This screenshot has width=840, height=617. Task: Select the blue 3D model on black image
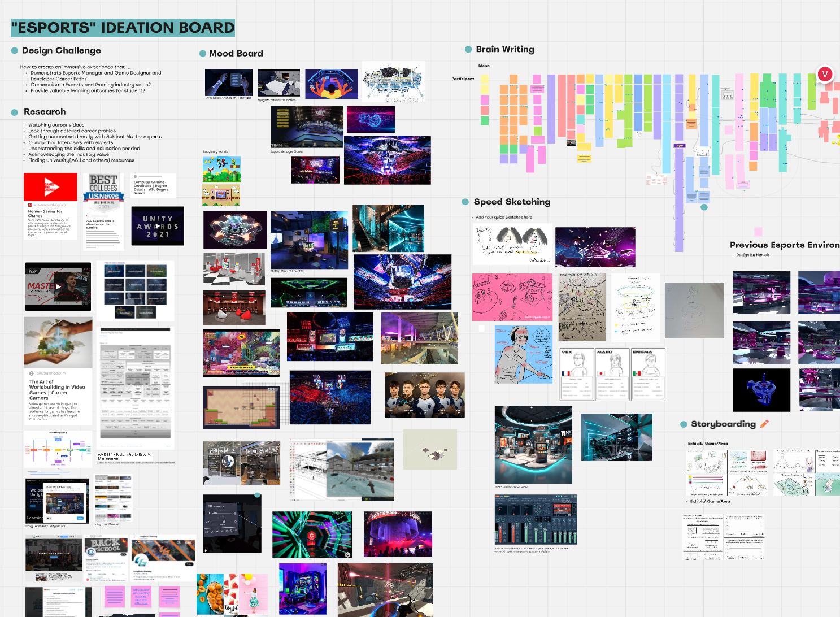[761, 390]
